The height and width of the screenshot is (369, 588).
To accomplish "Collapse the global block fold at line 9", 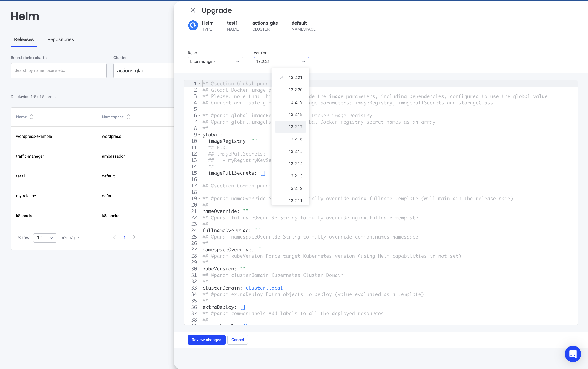I will click(x=199, y=135).
